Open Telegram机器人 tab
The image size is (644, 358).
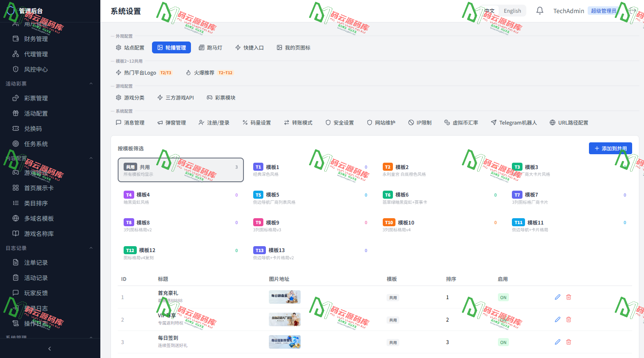514,122
